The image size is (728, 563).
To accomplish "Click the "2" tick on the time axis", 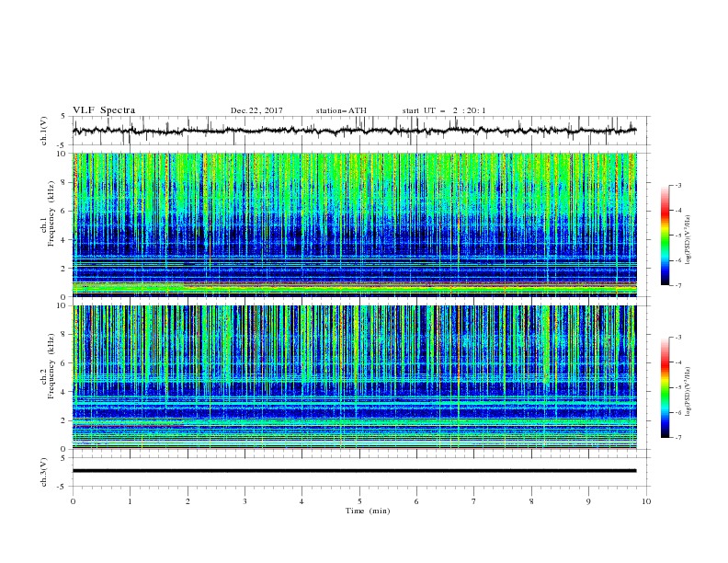I will (x=188, y=501).
